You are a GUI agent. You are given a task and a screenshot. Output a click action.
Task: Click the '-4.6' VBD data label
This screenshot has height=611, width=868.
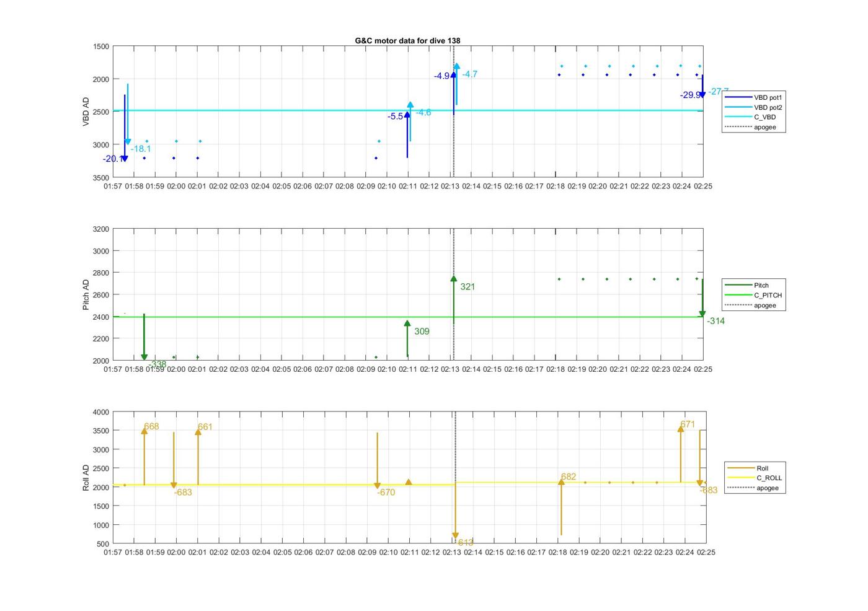point(423,112)
